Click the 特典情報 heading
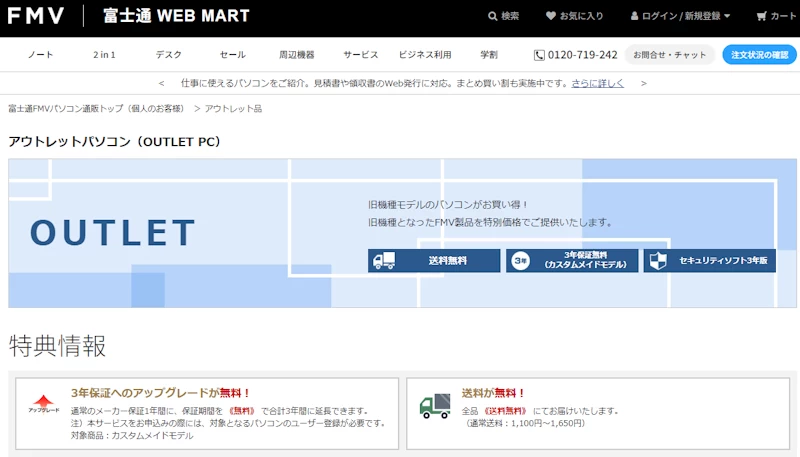The width and height of the screenshot is (800, 457). (x=57, y=346)
